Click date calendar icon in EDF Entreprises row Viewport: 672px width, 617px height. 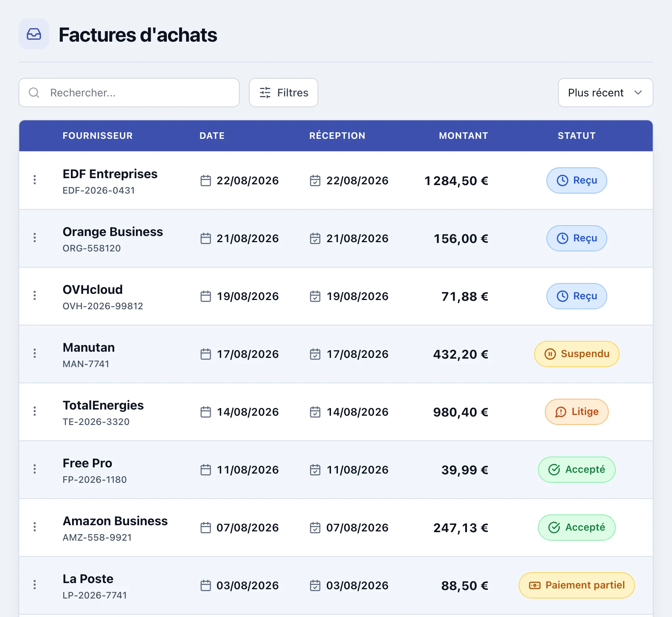point(206,180)
